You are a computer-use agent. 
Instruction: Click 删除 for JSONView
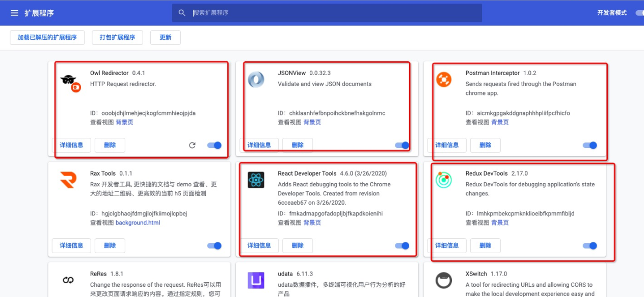298,145
